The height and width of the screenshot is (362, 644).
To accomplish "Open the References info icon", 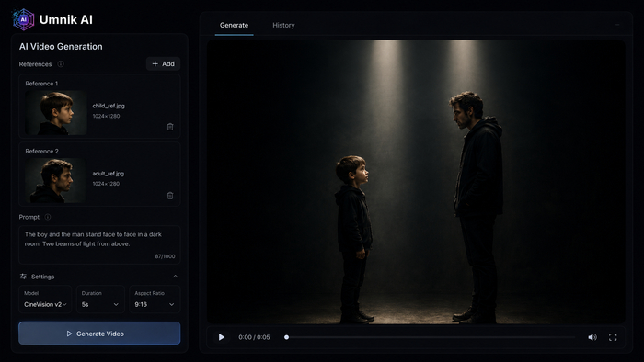I will click(61, 64).
